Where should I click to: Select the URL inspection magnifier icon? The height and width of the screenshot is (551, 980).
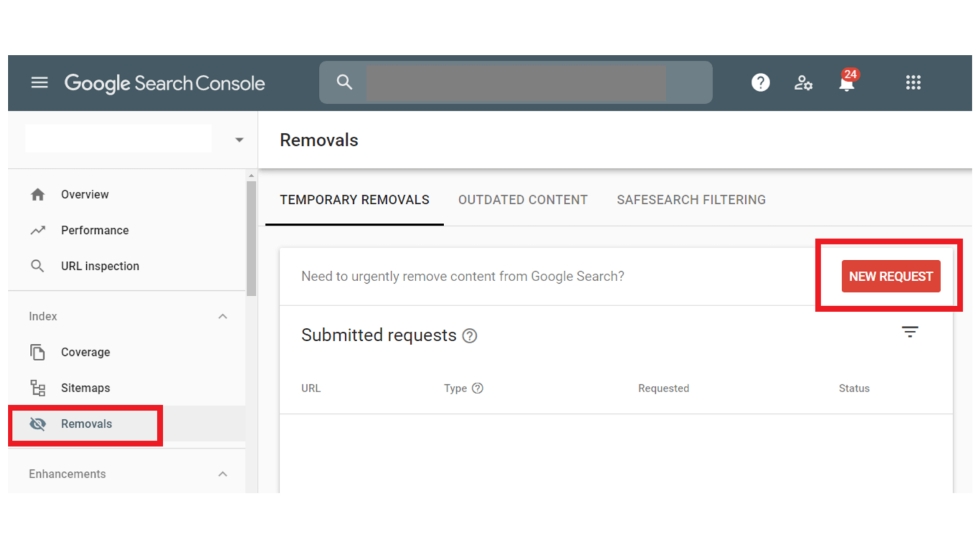pos(38,266)
